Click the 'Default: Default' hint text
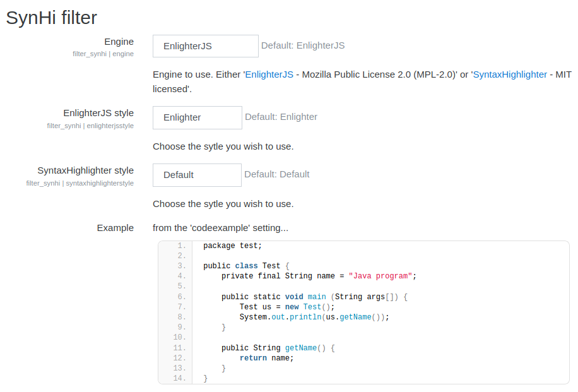 (277, 174)
